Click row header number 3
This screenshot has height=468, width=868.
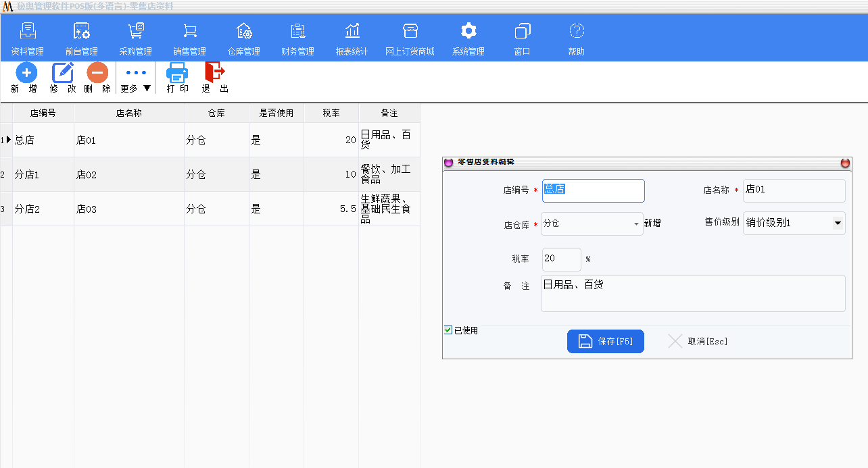(x=6, y=209)
